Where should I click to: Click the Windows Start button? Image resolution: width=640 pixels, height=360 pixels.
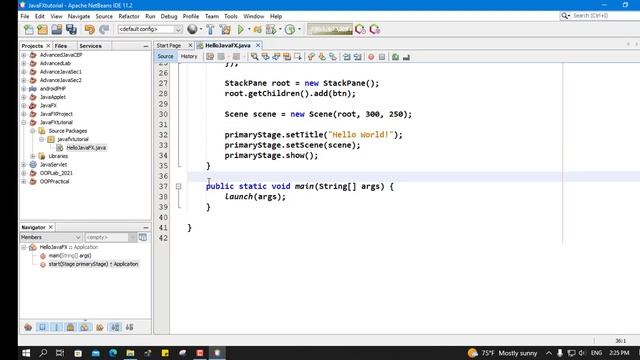[x=26, y=353]
